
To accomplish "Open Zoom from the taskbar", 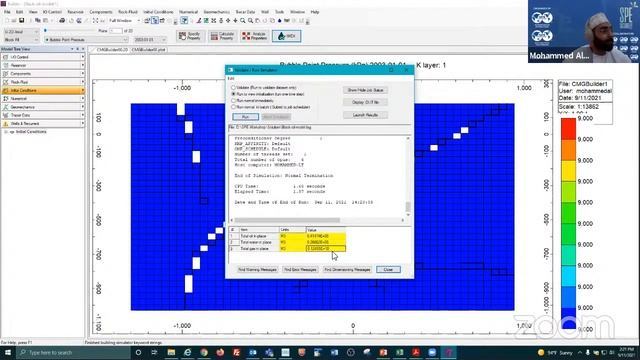I will (x=432, y=352).
